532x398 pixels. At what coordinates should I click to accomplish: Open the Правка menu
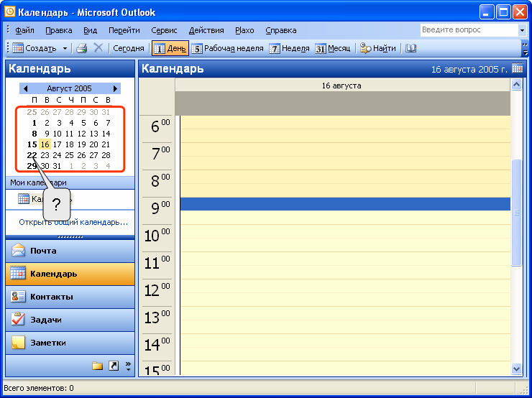pos(59,30)
